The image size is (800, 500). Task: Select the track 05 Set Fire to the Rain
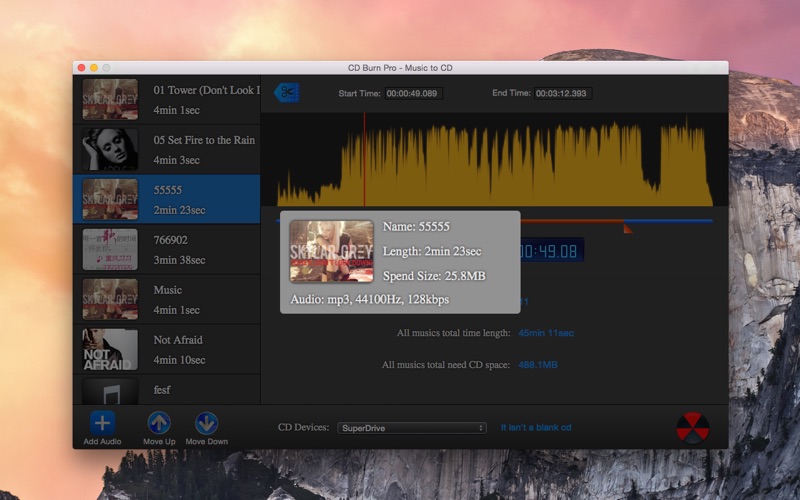[167, 149]
